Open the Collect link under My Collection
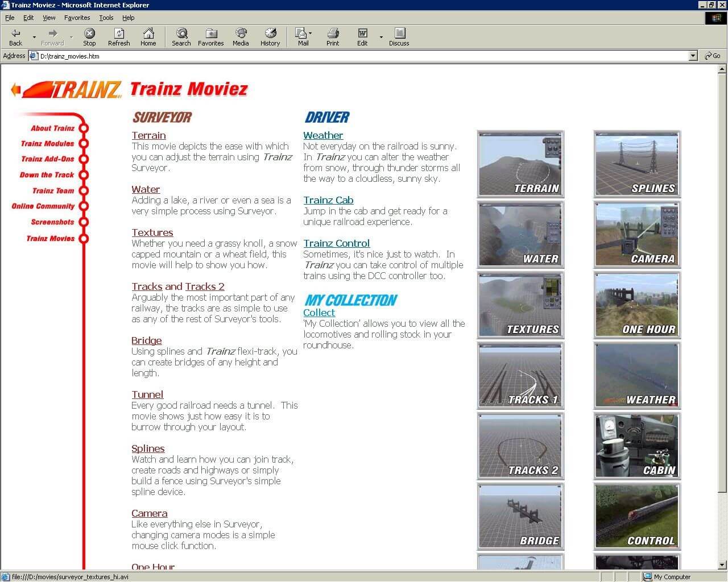The width and height of the screenshot is (728, 582). (319, 313)
